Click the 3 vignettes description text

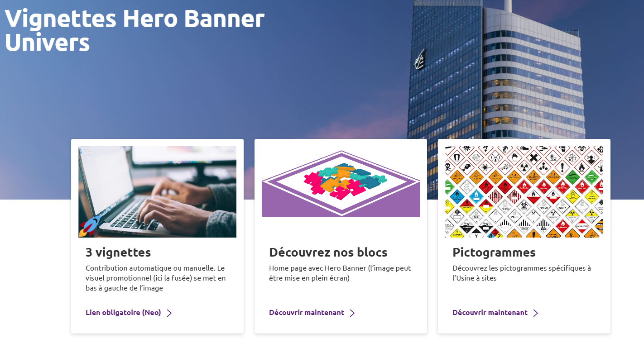155,278
